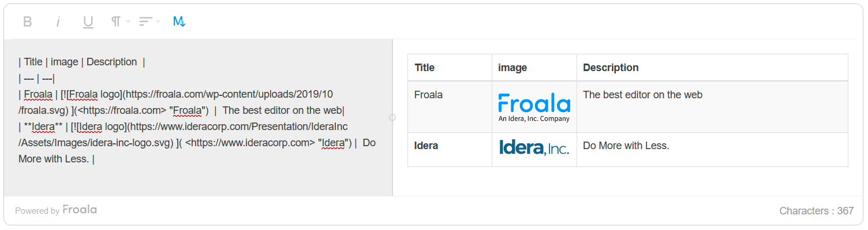Viewport: 868px width, 230px height.
Task: Click the Idera, Inc. logo image
Action: coord(534,147)
